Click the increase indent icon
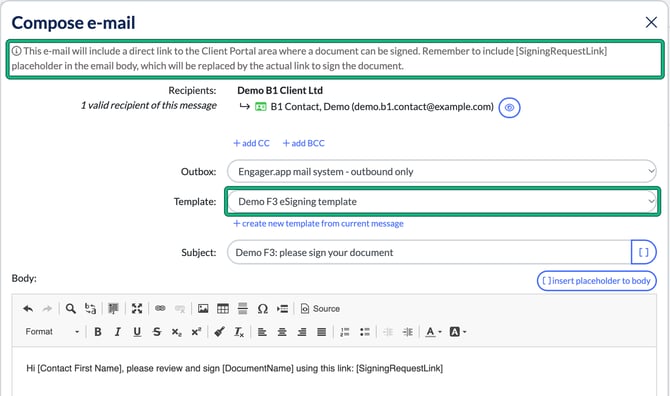The height and width of the screenshot is (396, 670). point(408,332)
